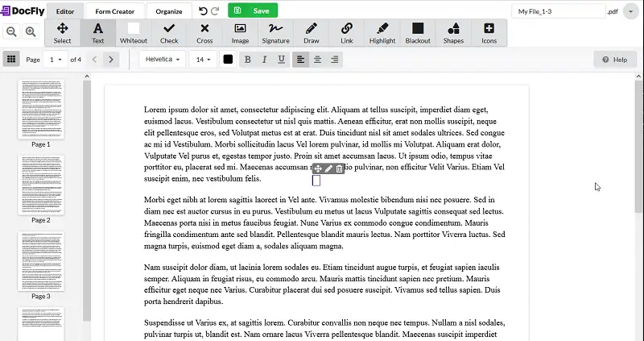
Task: Undo the last action
Action: point(203,11)
